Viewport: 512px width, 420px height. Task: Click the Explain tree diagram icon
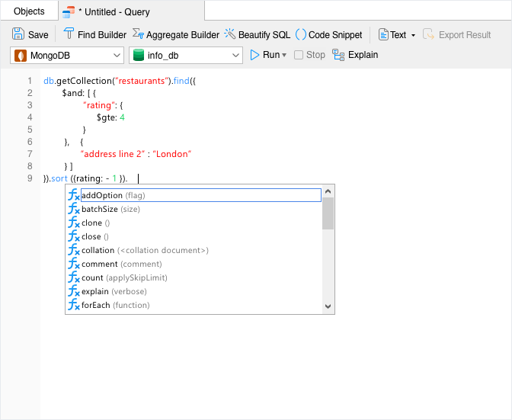click(x=338, y=55)
